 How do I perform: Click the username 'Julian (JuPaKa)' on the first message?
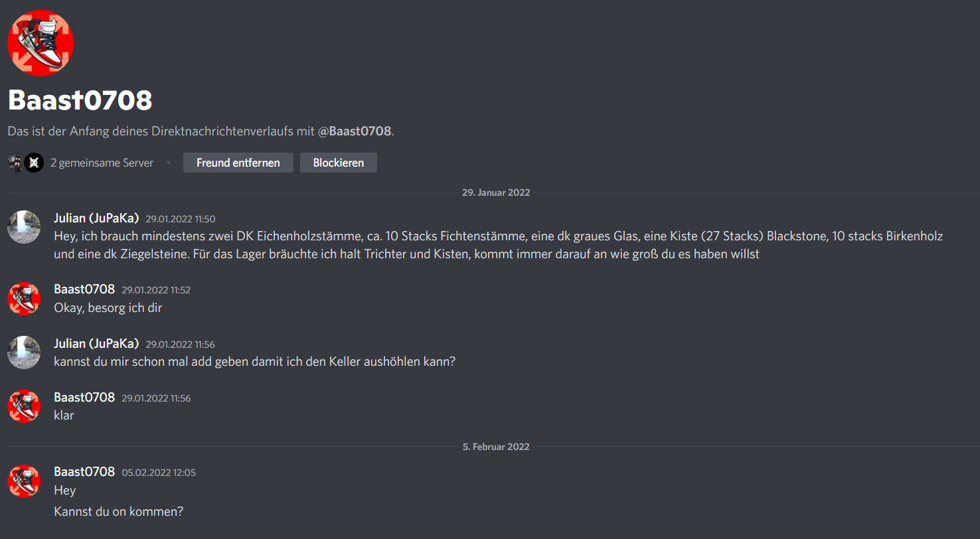pyautogui.click(x=96, y=218)
